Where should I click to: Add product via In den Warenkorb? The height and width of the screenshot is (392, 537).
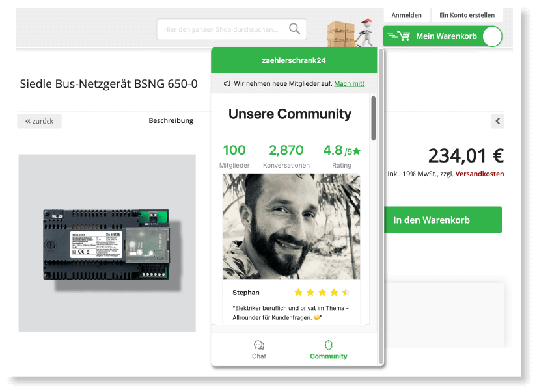pyautogui.click(x=443, y=220)
